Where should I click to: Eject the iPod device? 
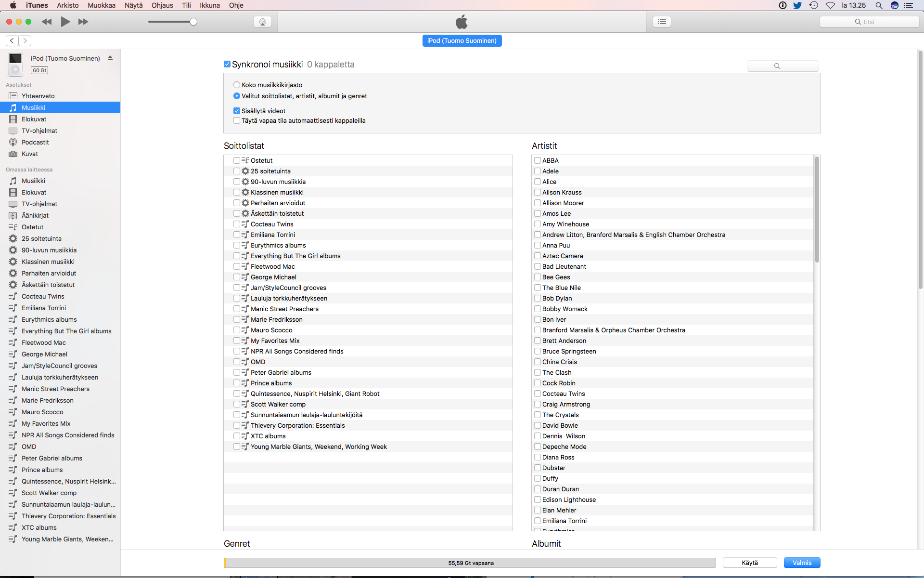[110, 58]
